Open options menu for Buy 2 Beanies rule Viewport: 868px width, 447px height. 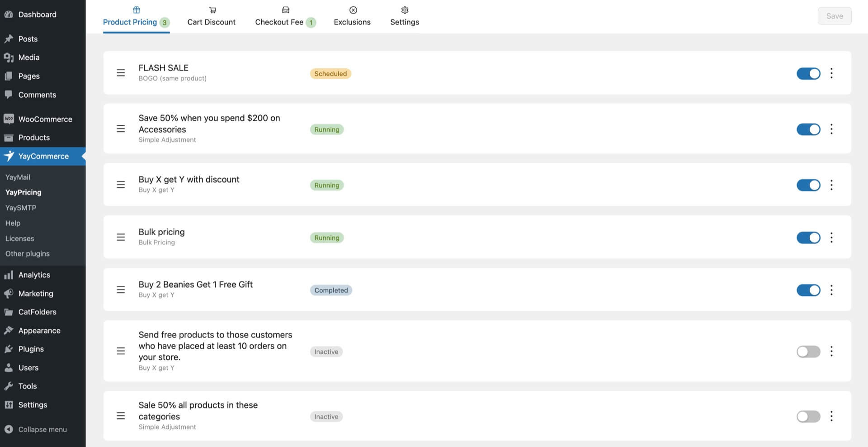point(831,290)
